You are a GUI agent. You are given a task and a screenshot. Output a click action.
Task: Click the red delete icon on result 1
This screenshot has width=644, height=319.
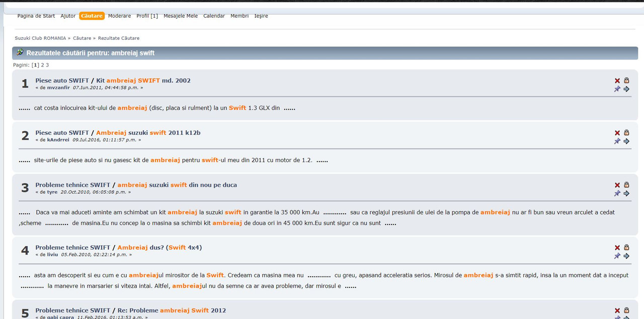click(617, 81)
